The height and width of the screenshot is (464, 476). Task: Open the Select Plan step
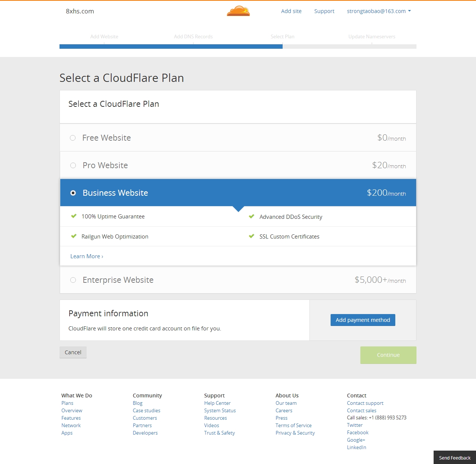pyautogui.click(x=283, y=36)
